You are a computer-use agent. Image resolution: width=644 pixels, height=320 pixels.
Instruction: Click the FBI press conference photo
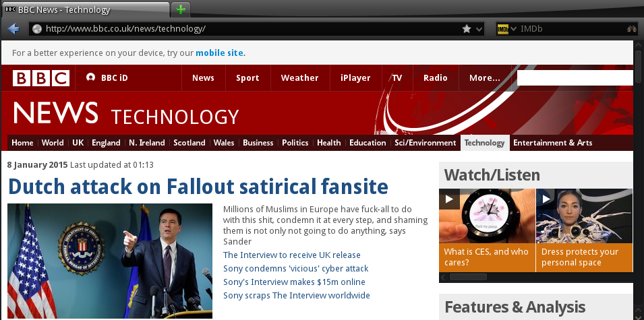(x=110, y=261)
